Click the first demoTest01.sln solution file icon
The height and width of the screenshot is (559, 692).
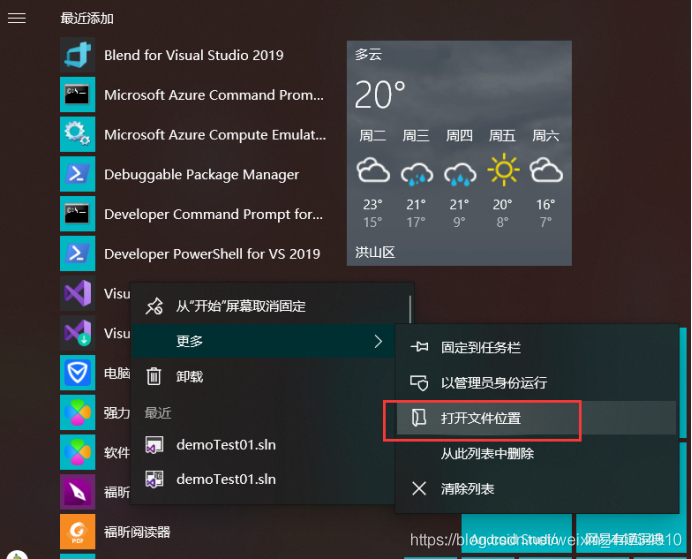[154, 444]
